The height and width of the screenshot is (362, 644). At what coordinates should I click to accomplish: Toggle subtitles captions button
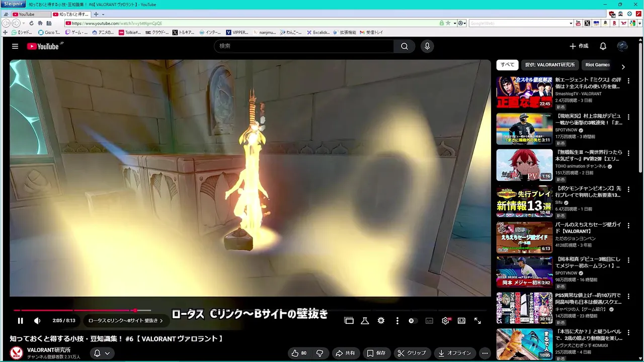tap(429, 321)
